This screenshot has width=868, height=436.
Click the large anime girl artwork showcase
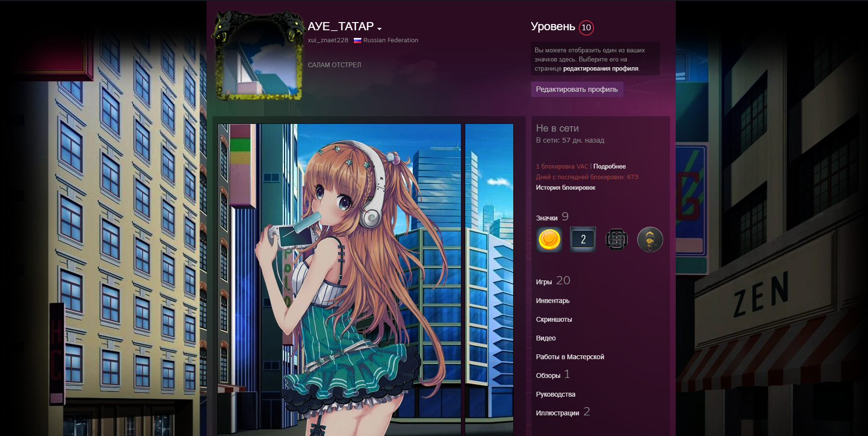(x=339, y=280)
